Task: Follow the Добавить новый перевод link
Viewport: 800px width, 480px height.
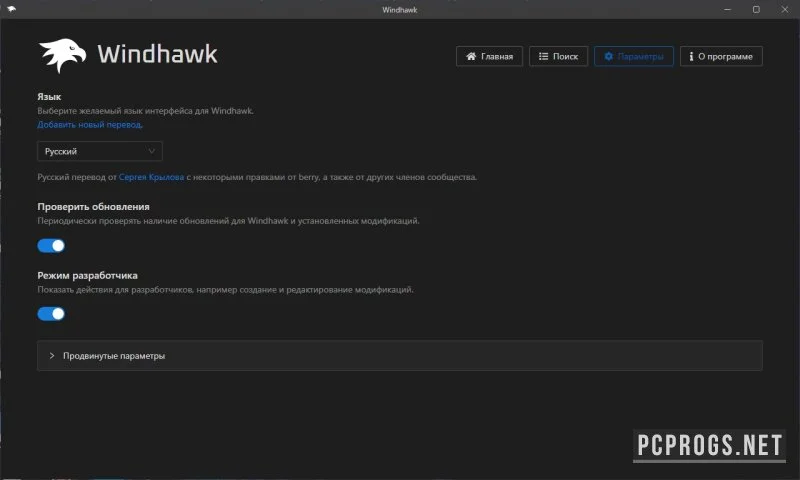Action: (90, 124)
